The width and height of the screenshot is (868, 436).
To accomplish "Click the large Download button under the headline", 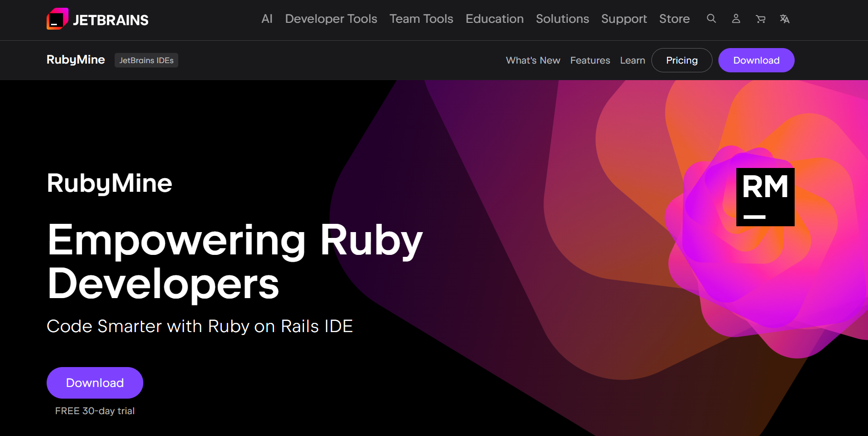I will [95, 383].
